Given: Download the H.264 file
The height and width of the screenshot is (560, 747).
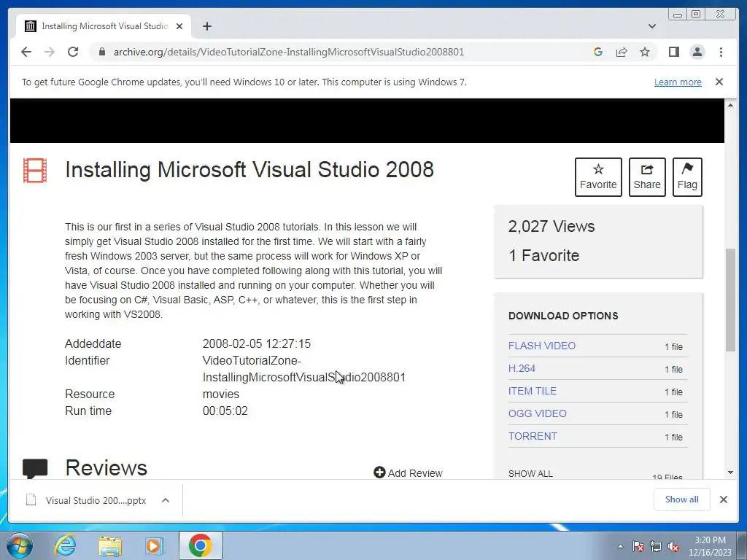Looking at the screenshot, I should point(522,368).
